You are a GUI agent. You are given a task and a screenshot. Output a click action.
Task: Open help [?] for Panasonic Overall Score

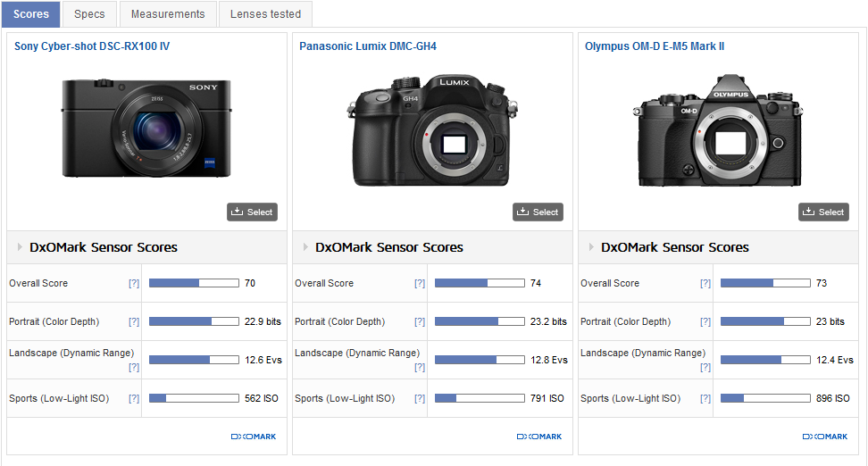(x=420, y=283)
